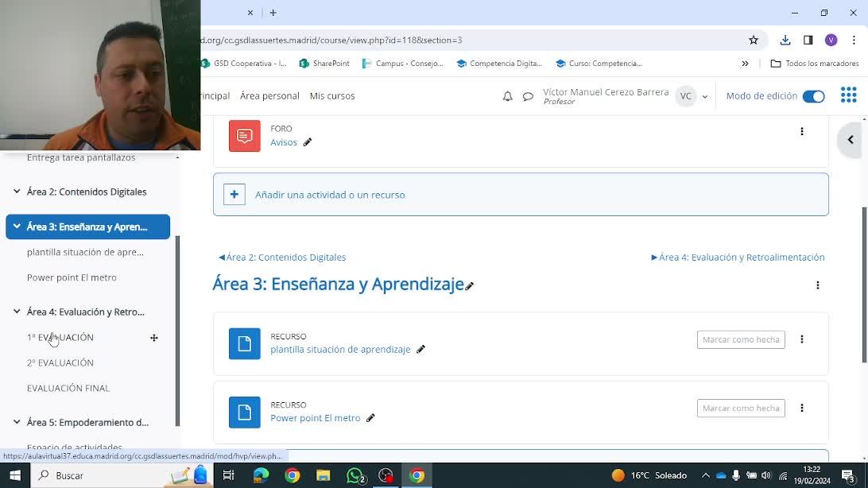Click sidebar course index scrollbar
This screenshot has height=488, width=868.
click(x=177, y=331)
